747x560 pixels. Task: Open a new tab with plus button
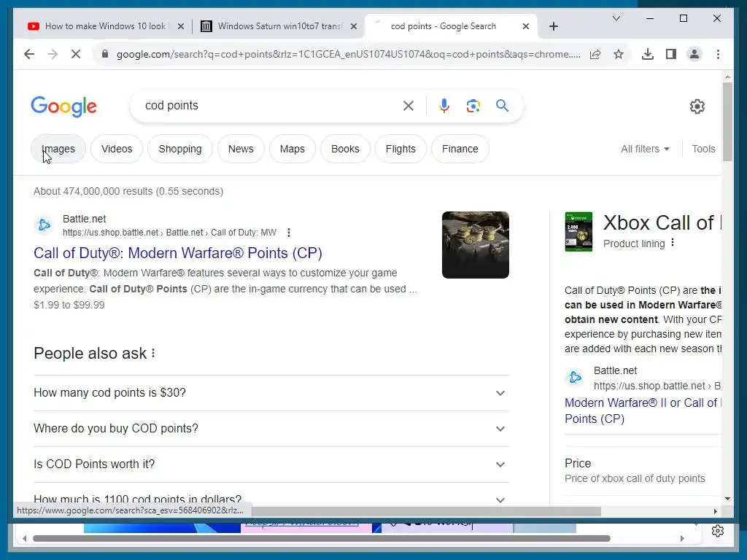(x=553, y=26)
